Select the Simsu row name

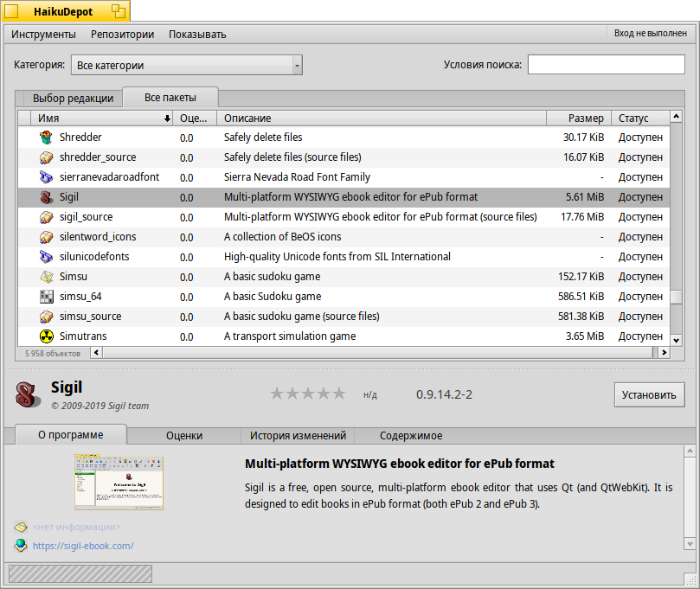[x=74, y=277]
